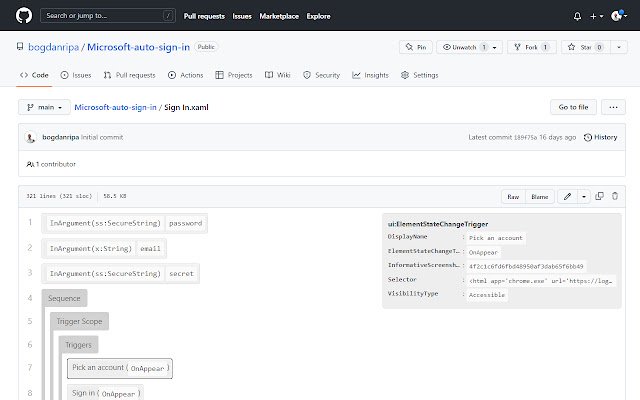Click the Selector html value
Screen dimensions: 640x400
click(x=541, y=281)
